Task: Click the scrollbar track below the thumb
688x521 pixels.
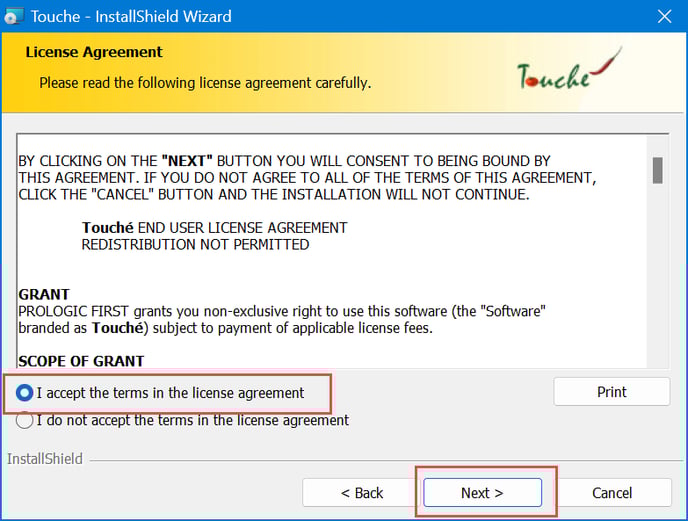Action: (657, 280)
